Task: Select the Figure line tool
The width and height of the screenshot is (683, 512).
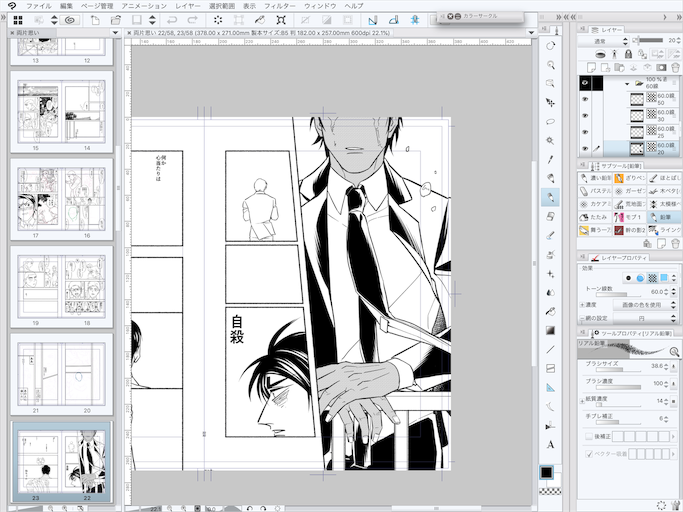Action: (x=551, y=349)
